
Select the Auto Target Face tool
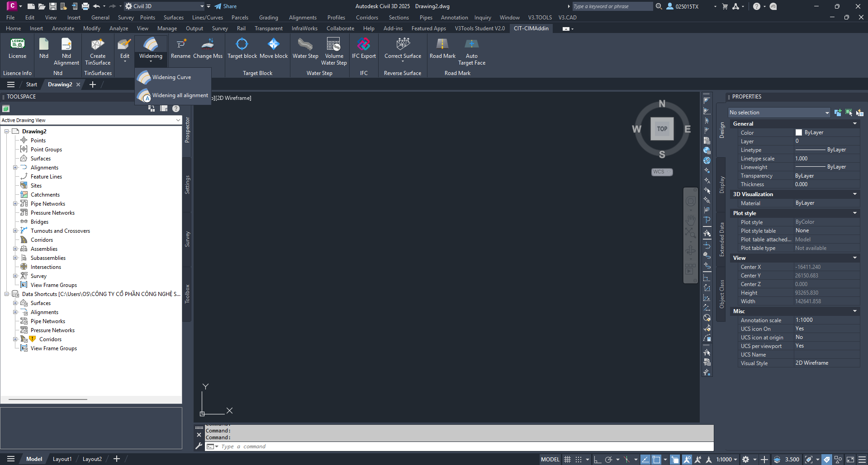pyautogui.click(x=471, y=44)
